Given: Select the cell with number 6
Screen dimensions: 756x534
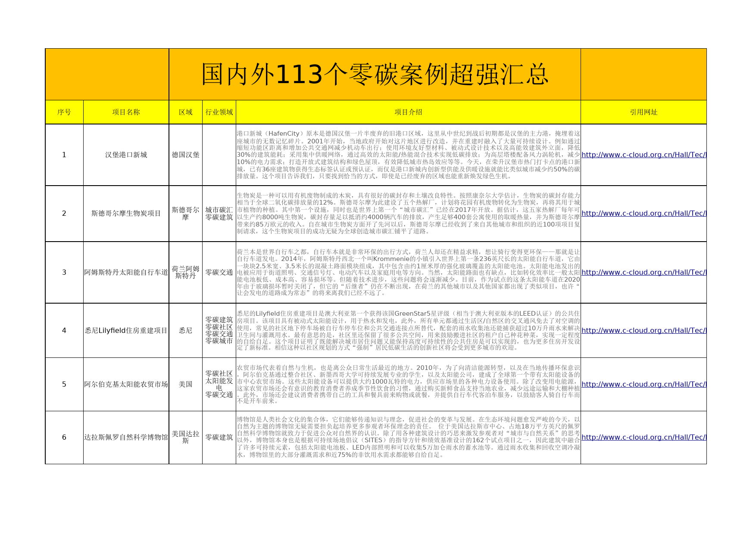Looking at the screenshot, I should [64, 438].
